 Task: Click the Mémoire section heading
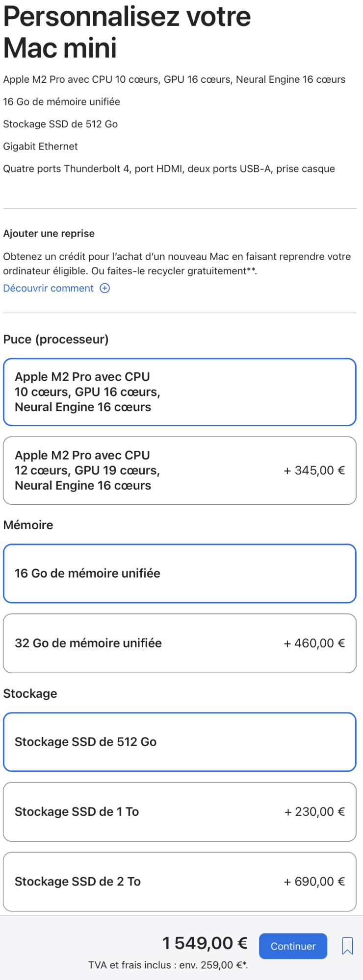click(28, 525)
